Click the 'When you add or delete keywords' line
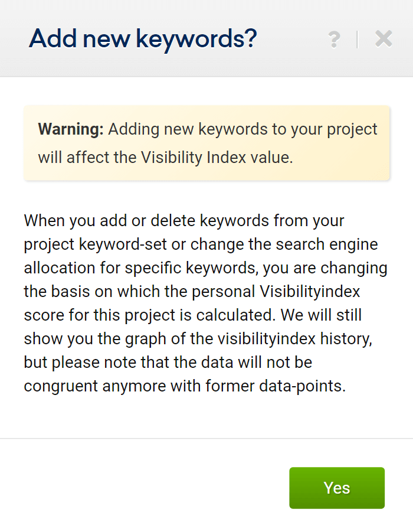 click(x=184, y=221)
